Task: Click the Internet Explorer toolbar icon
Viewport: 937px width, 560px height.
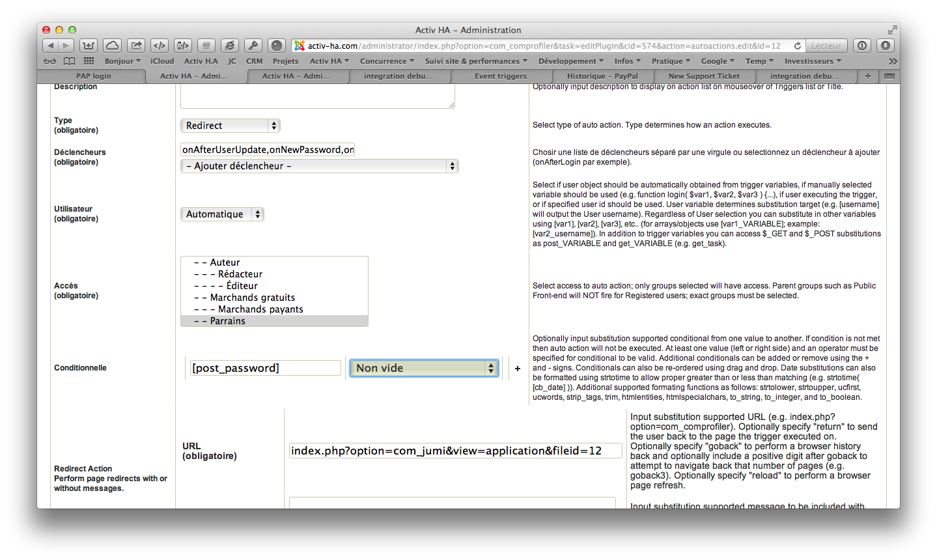Action: pyautogui.click(x=230, y=46)
